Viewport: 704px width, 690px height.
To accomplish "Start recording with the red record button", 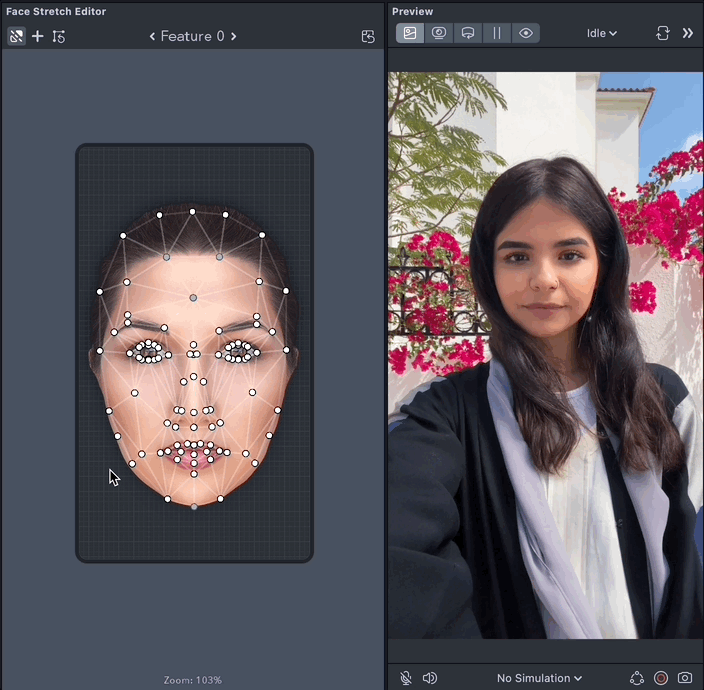I will 661,678.
